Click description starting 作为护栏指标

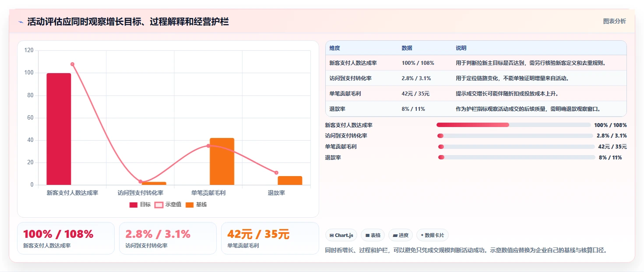pyautogui.click(x=528, y=109)
